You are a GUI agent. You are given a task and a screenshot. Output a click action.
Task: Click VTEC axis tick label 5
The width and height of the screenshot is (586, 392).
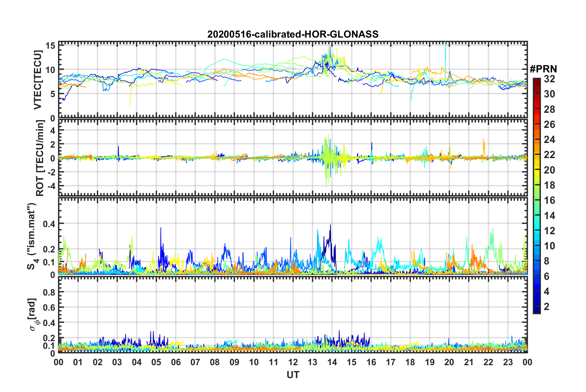pyautogui.click(x=53, y=94)
